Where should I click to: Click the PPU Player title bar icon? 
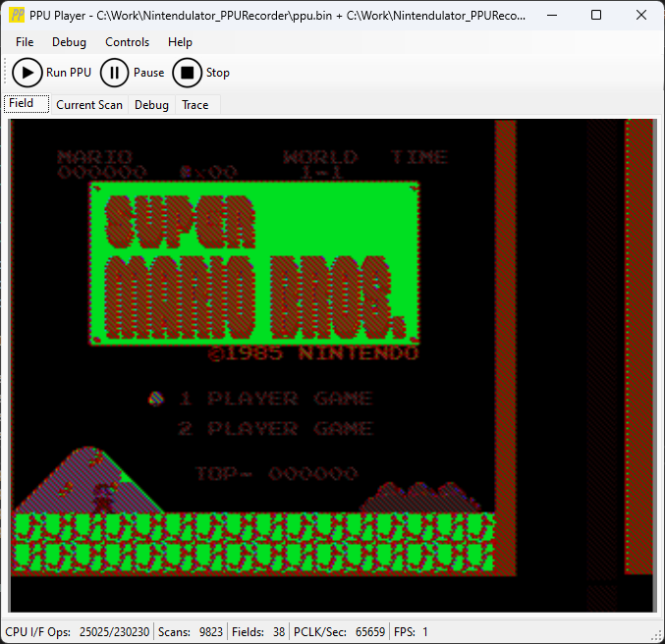point(17,16)
